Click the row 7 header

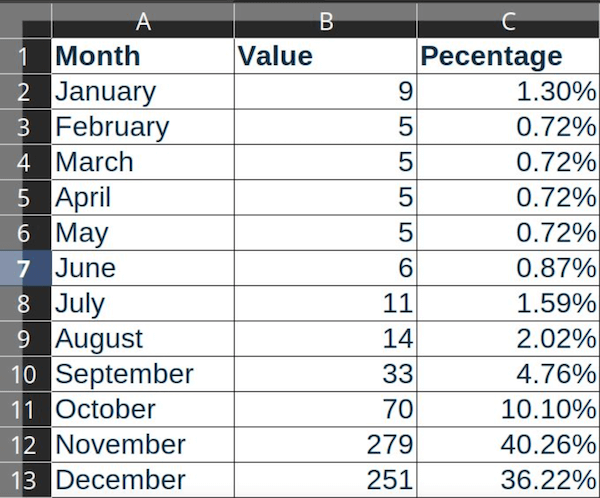[x=25, y=268]
